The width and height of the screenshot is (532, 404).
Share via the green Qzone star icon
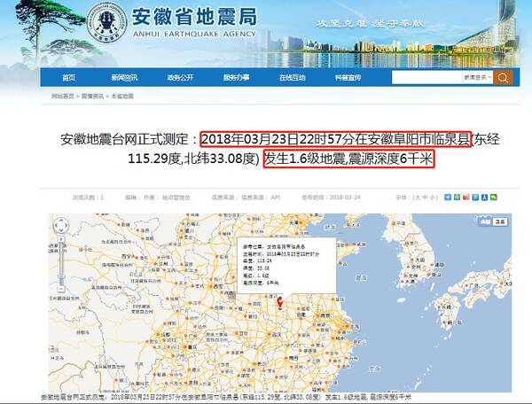pos(457,197)
